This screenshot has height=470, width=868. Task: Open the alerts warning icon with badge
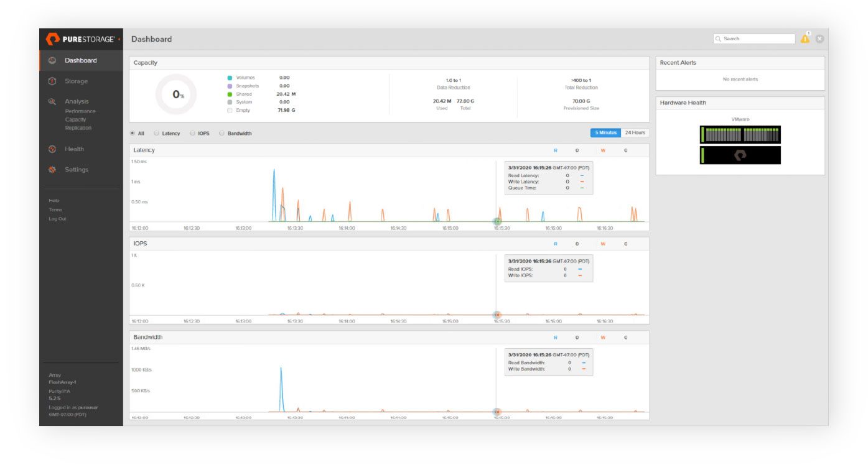805,38
